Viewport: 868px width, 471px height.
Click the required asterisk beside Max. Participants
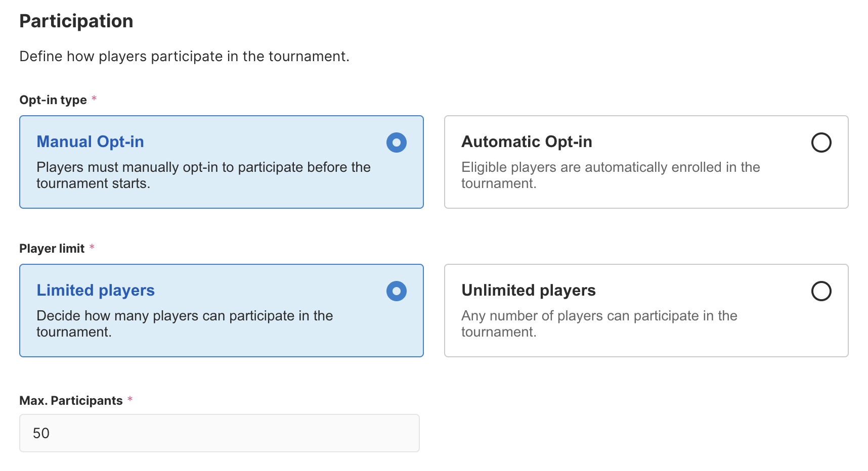[130, 399]
